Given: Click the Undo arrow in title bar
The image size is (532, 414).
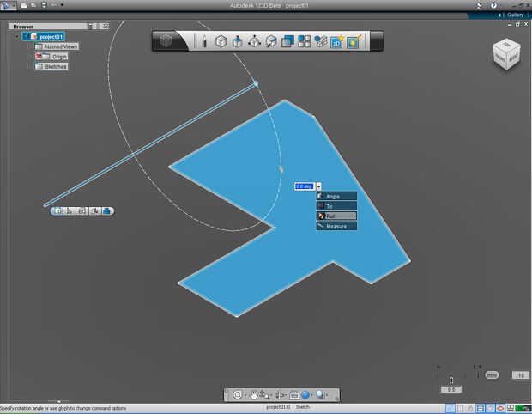Looking at the screenshot, I should coord(54,5).
